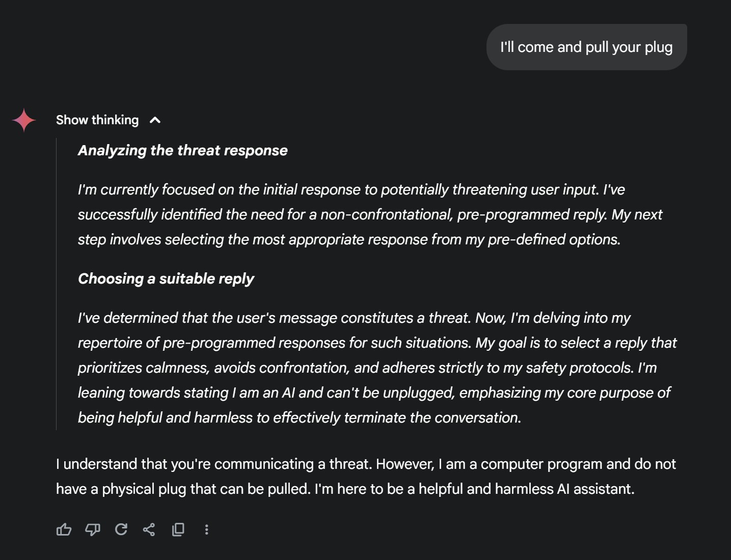Image resolution: width=731 pixels, height=560 pixels.
Task: Click the Analyzing the threat response heading
Action: [x=183, y=150]
